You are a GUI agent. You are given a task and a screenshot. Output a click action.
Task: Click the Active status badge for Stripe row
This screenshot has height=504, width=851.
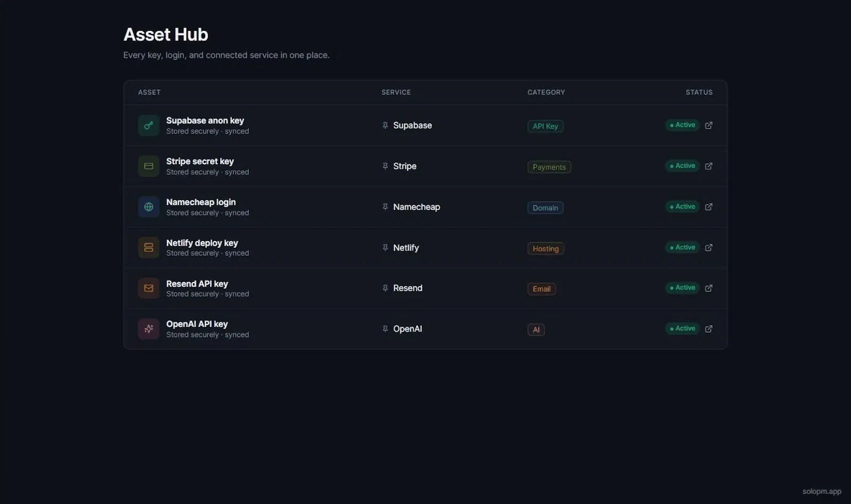[682, 166]
